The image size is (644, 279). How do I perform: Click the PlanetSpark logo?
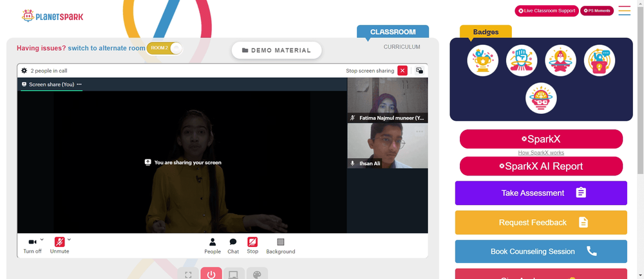tap(52, 16)
